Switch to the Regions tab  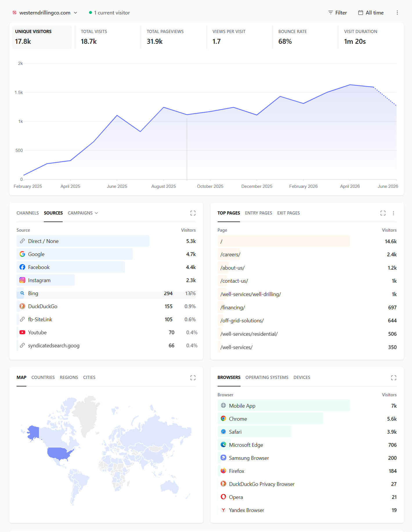pyautogui.click(x=69, y=377)
